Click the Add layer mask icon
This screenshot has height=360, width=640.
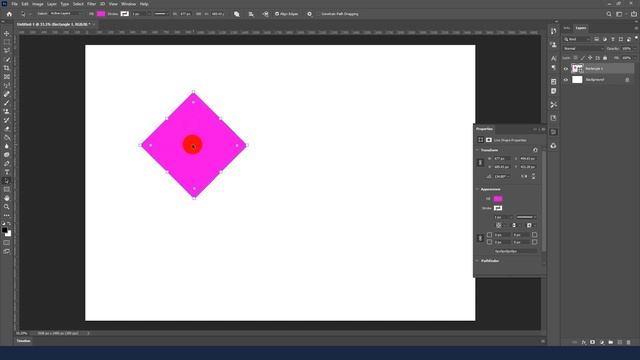click(593, 342)
